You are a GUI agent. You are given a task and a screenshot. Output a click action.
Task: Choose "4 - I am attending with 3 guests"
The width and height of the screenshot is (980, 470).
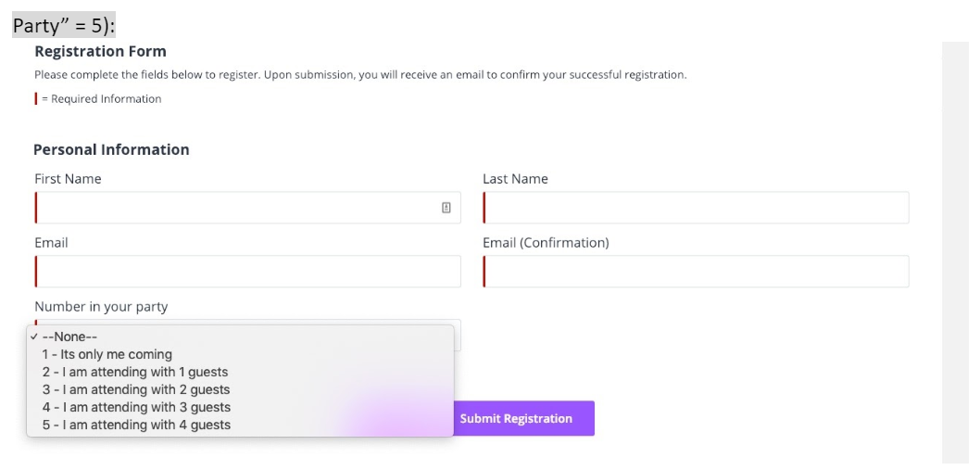click(136, 407)
